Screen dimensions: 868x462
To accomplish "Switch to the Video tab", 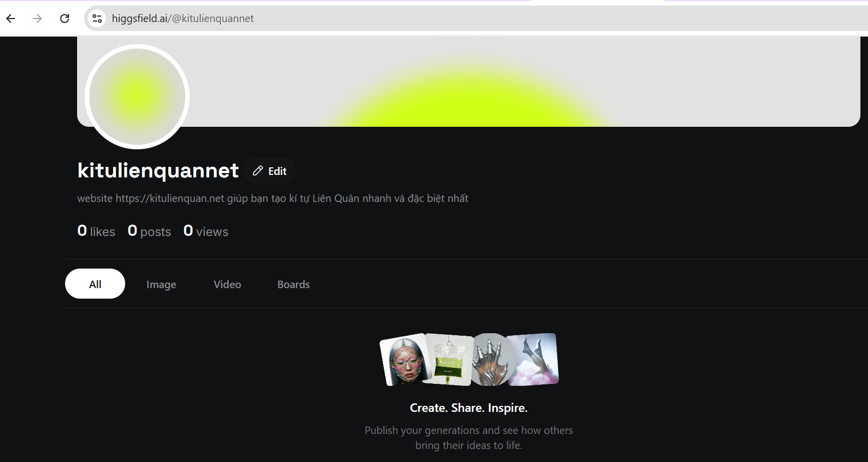I will (x=227, y=284).
